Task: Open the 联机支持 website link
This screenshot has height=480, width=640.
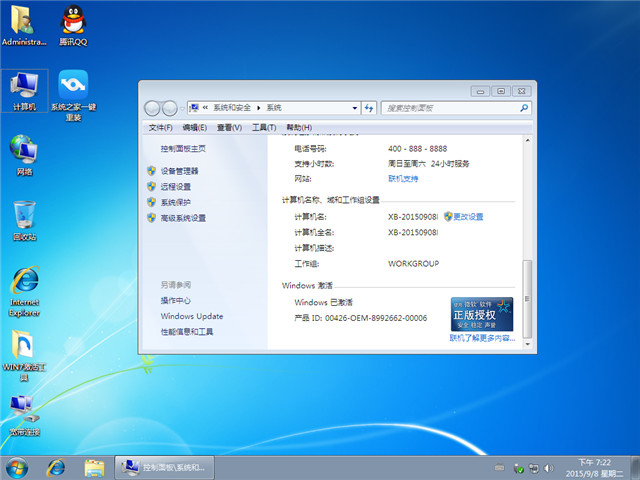Action: coord(403,178)
